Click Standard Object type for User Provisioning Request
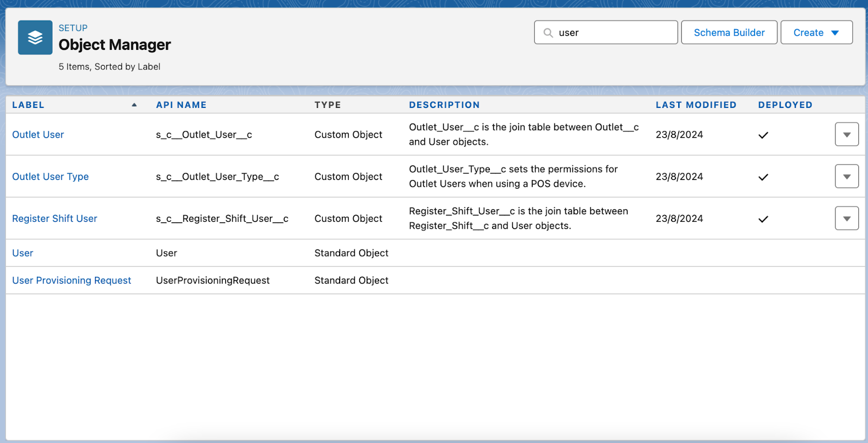This screenshot has width=868, height=443. pos(352,280)
